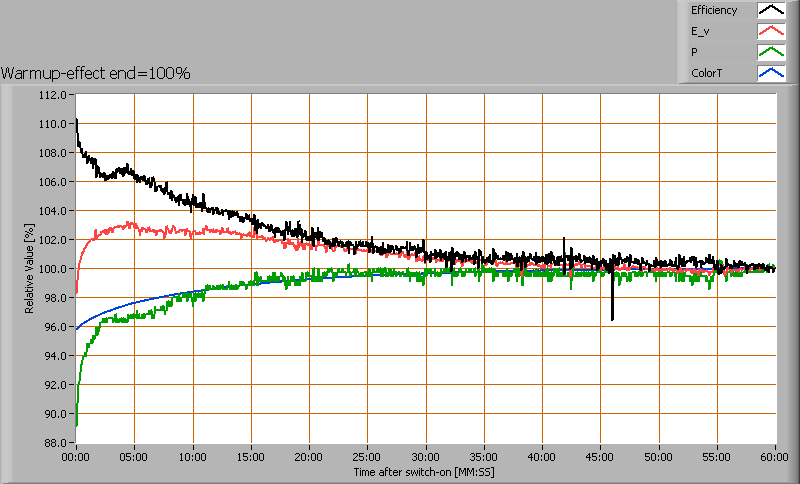Click the Time after switch-on x-axis label
800x484 pixels.
(425, 470)
